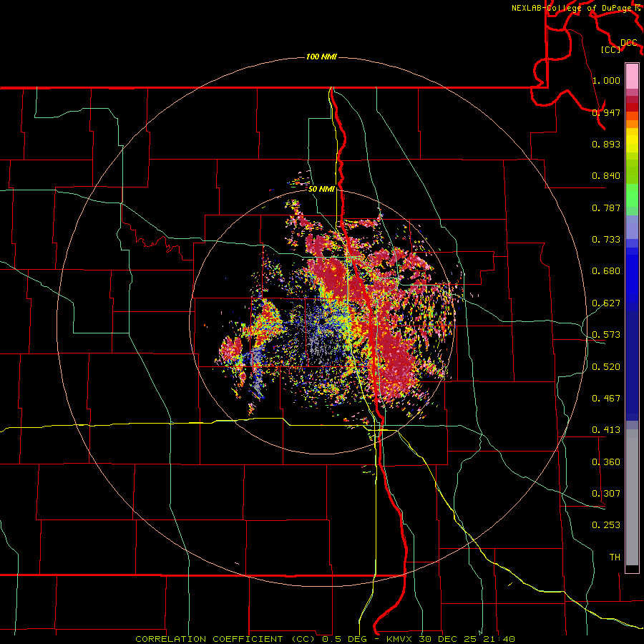Screen dimensions: 644x644
Task: Pick the lavender color band in legend
Action: [632, 227]
